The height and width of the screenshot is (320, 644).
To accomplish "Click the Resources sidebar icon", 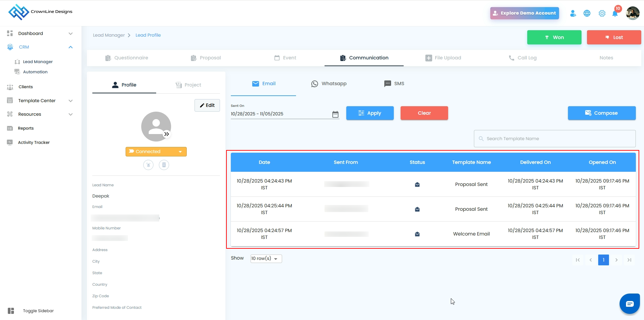I will click(x=10, y=114).
